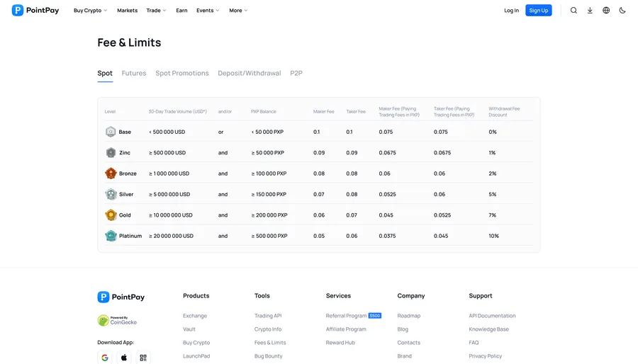The image size is (638, 364).
Task: Click the Platinum level badge icon
Action: click(x=111, y=236)
